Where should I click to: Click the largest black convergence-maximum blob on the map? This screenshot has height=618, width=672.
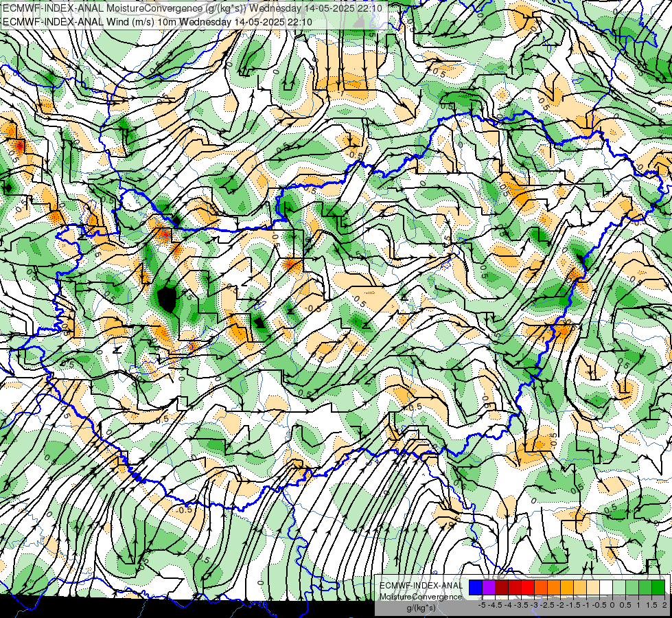point(167,299)
